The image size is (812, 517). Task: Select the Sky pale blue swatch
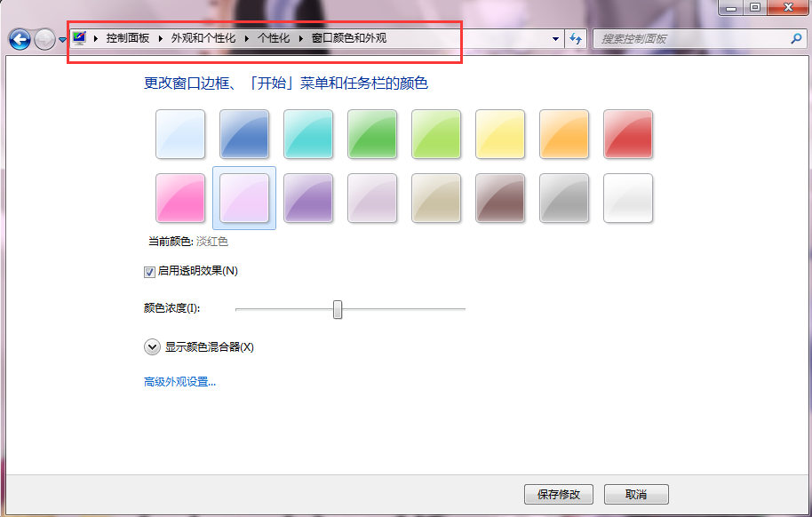click(180, 134)
